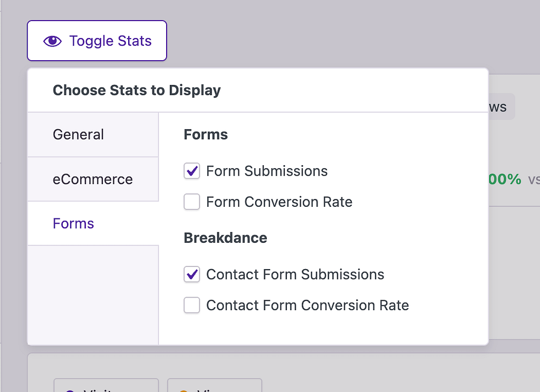This screenshot has width=540, height=392.
Task: Disable the Contact Form Submissions checkbox
Action: tap(192, 274)
